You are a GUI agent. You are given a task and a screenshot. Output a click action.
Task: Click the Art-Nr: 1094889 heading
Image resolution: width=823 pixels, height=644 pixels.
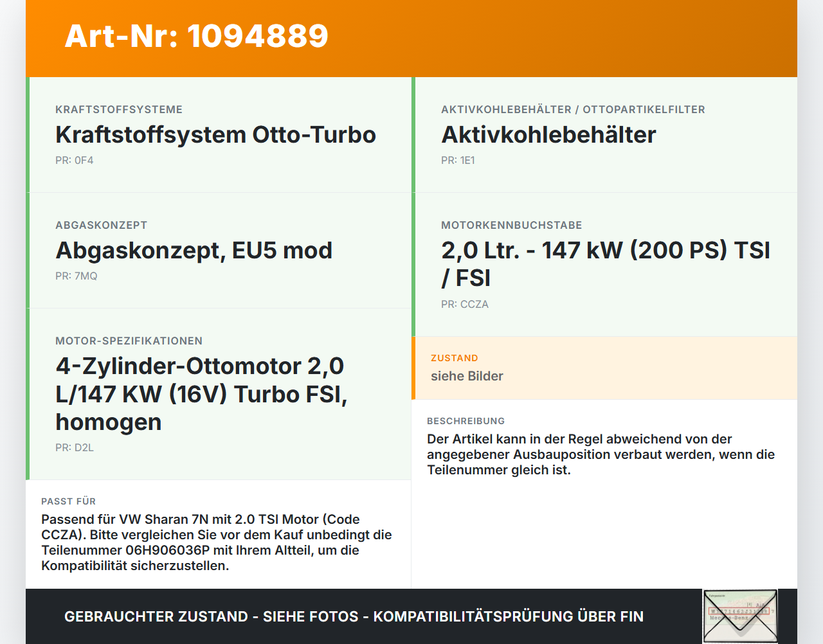click(196, 36)
